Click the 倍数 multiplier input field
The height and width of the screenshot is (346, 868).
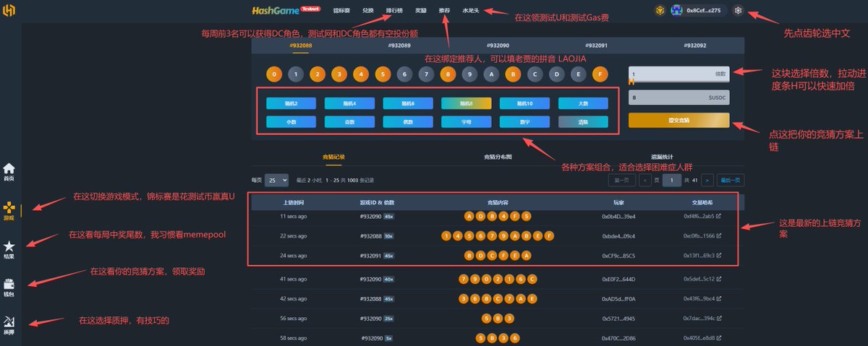(x=679, y=73)
